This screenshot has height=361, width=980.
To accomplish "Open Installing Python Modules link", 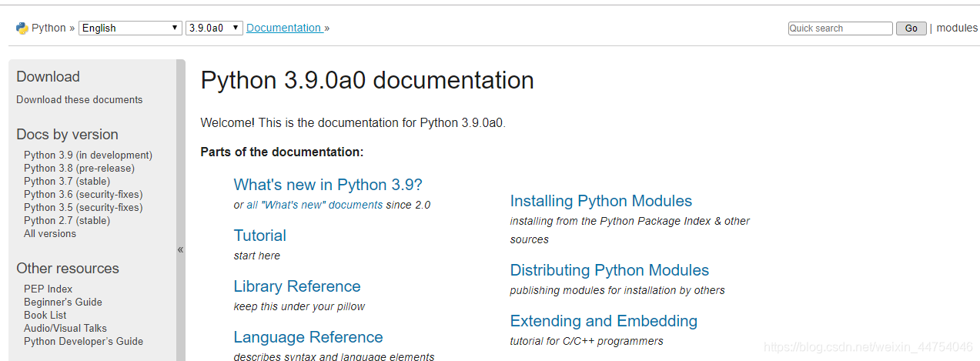I will point(601,201).
